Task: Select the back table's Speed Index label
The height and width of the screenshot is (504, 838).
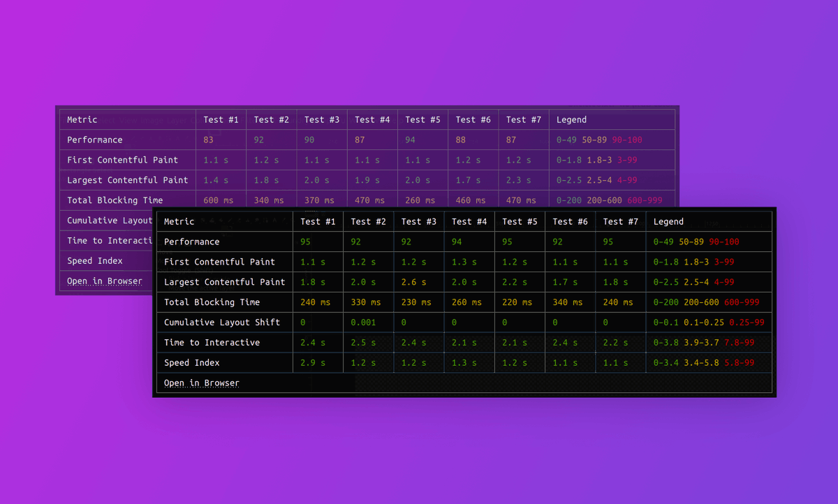Action: pyautogui.click(x=95, y=261)
